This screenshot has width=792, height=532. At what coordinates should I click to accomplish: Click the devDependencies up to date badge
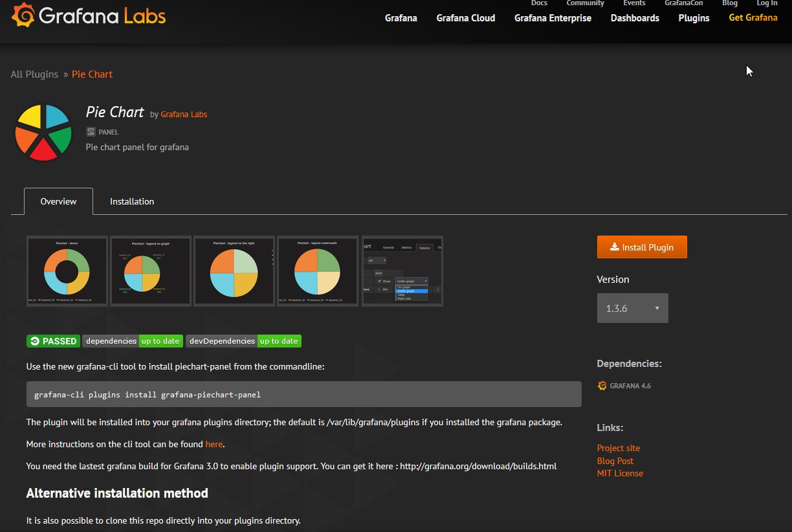tap(243, 341)
